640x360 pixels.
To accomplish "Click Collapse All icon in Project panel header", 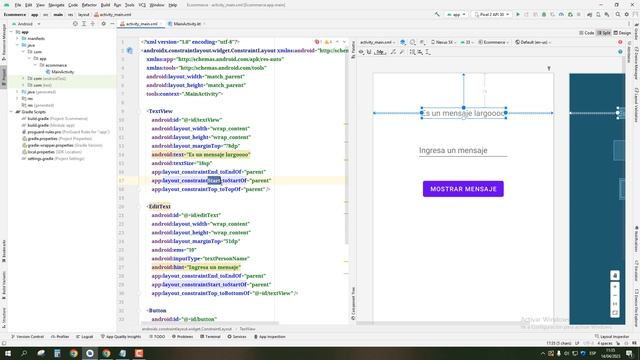I will [93, 24].
